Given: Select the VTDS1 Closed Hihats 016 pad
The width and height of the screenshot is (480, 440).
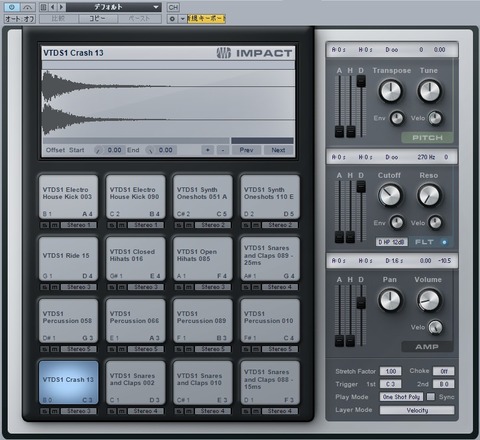Looking at the screenshot, I should tap(135, 258).
